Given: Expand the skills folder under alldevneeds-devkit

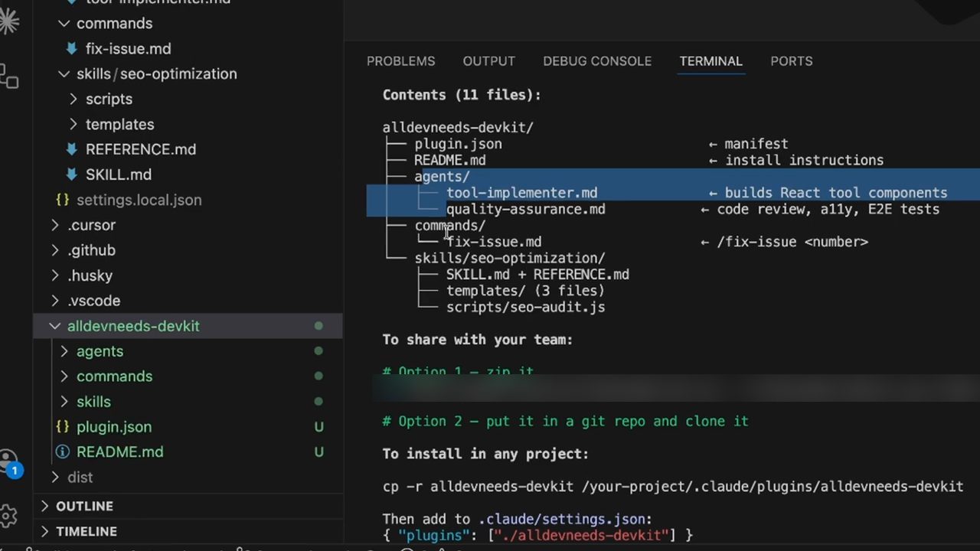Looking at the screenshot, I should [x=64, y=402].
